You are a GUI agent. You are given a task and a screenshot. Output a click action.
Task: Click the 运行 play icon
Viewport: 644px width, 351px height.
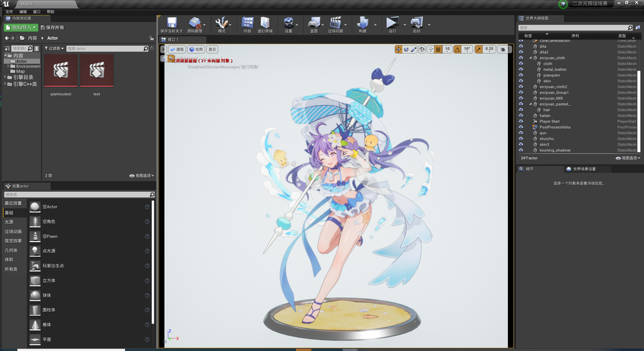tap(392, 22)
